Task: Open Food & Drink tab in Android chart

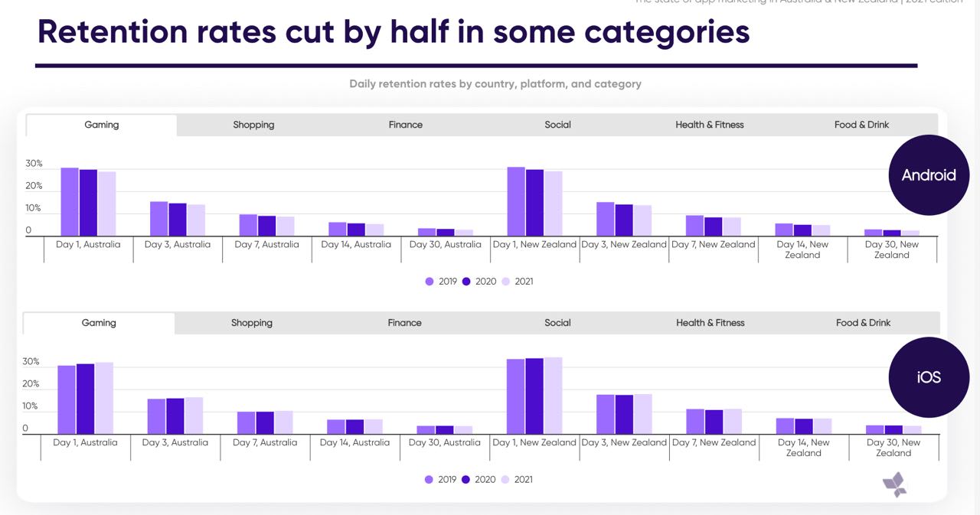Action: pyautogui.click(x=861, y=125)
